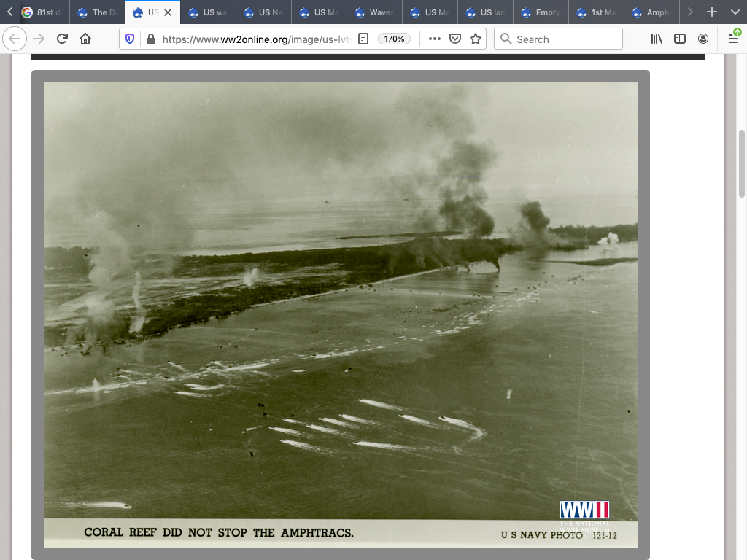The height and width of the screenshot is (560, 747).
Task: Bookmark this page with the star
Action: tap(476, 39)
